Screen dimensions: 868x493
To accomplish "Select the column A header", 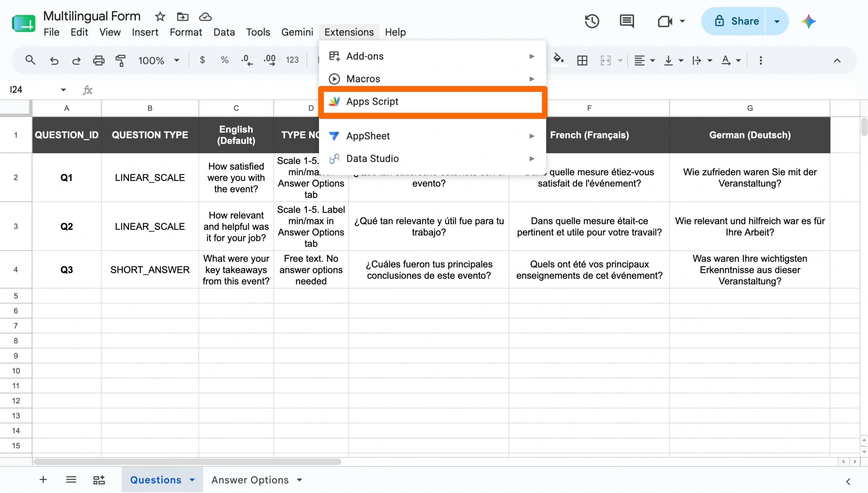I will tap(66, 108).
